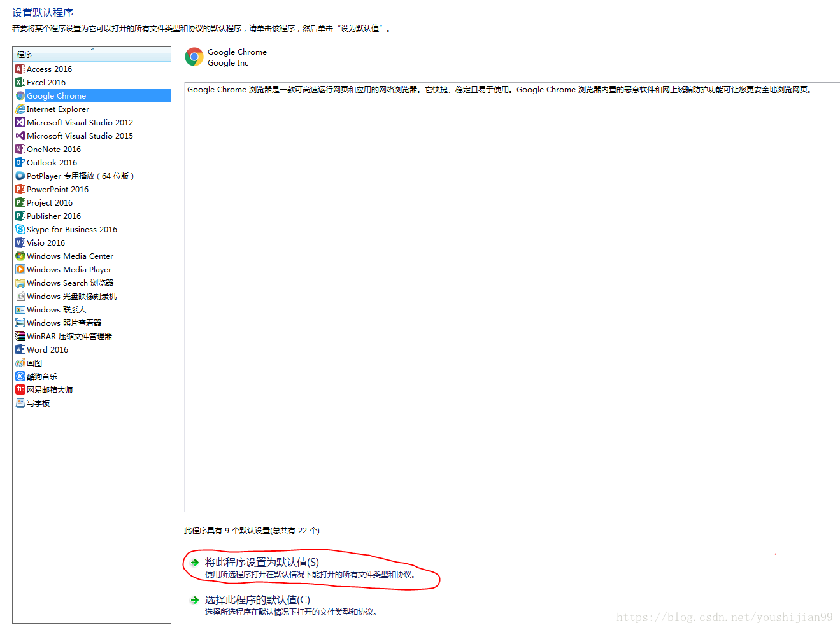Viewport: 840px width, 630px height.
Task: Select Windows 联系人 entry
Action: 56,309
